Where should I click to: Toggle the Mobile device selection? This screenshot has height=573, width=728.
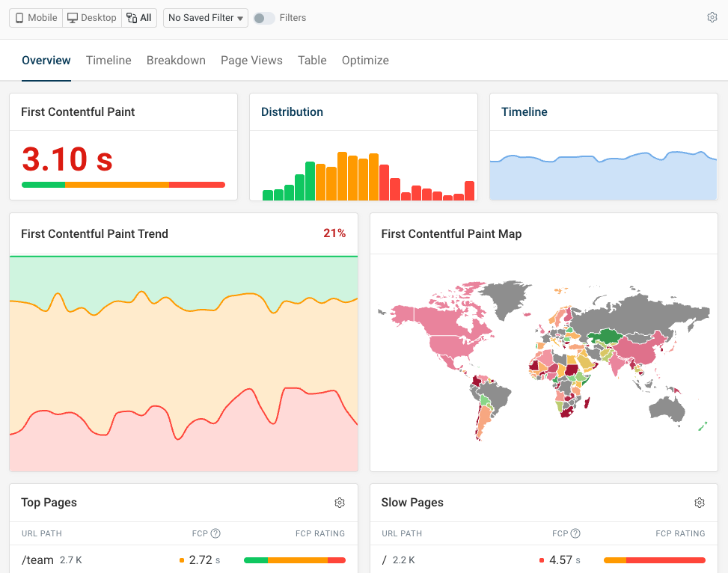coord(34,17)
